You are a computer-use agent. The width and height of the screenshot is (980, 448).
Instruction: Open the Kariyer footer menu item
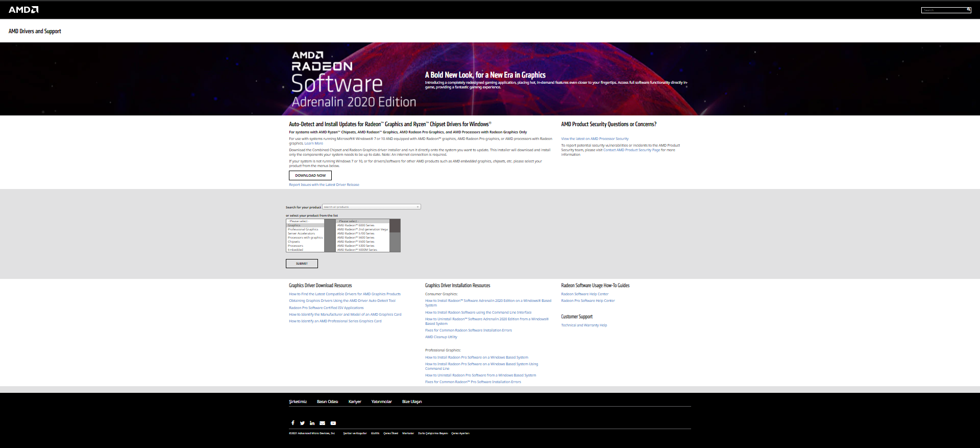355,402
